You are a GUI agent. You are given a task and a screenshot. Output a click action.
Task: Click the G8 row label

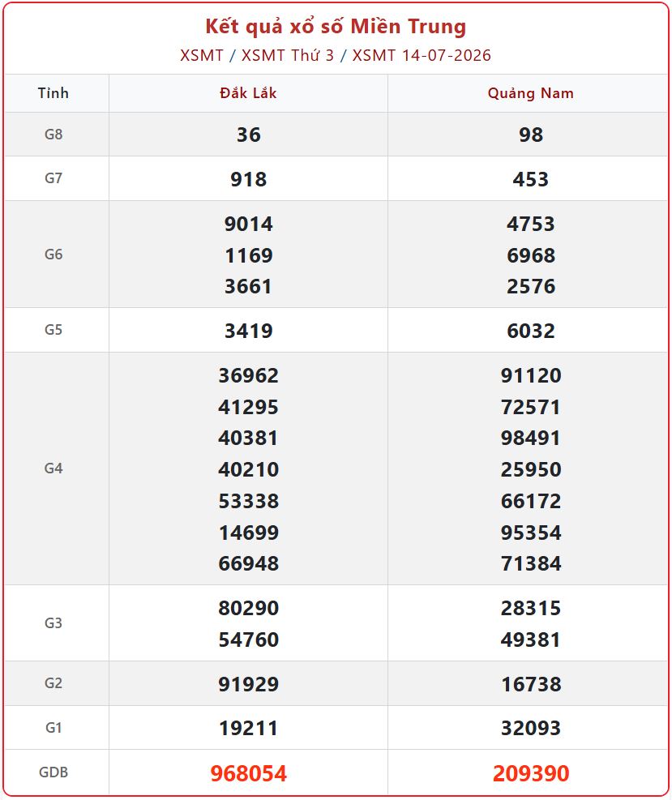coord(54,135)
